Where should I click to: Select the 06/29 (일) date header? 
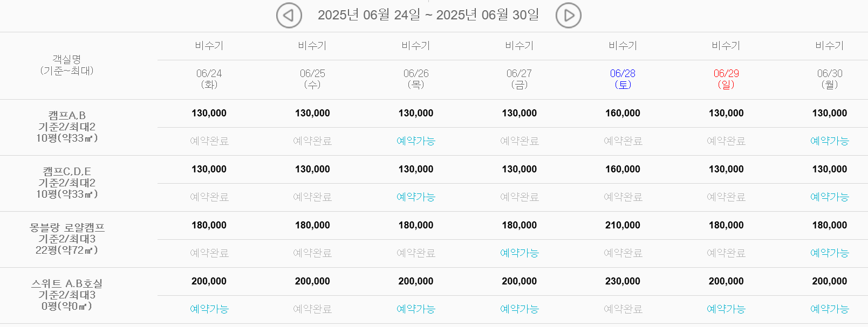point(726,79)
